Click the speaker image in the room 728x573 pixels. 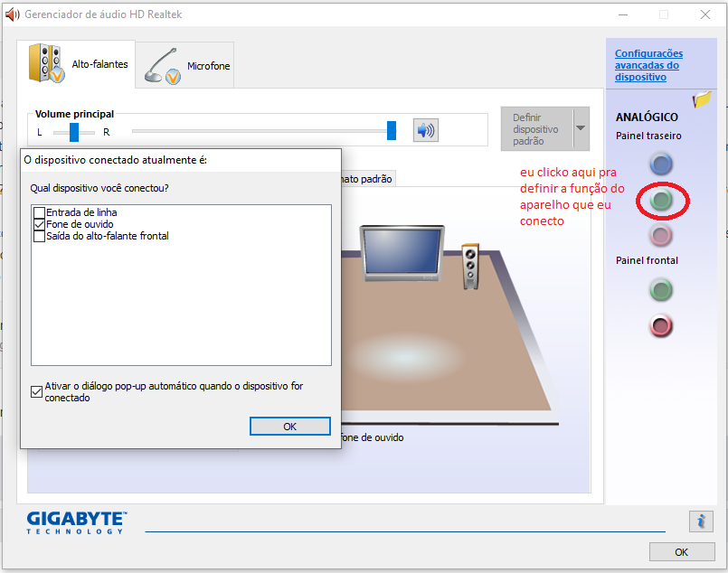click(x=471, y=267)
